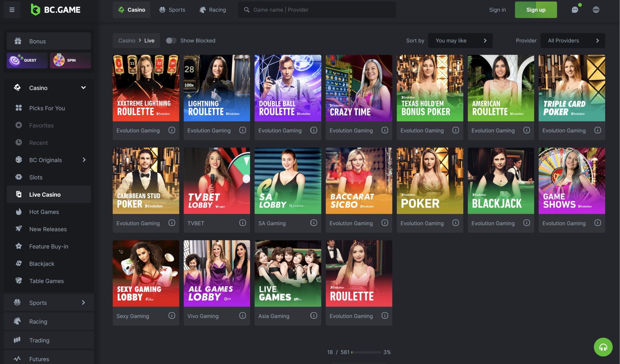
Task: Open the globe language icon
Action: (x=596, y=10)
